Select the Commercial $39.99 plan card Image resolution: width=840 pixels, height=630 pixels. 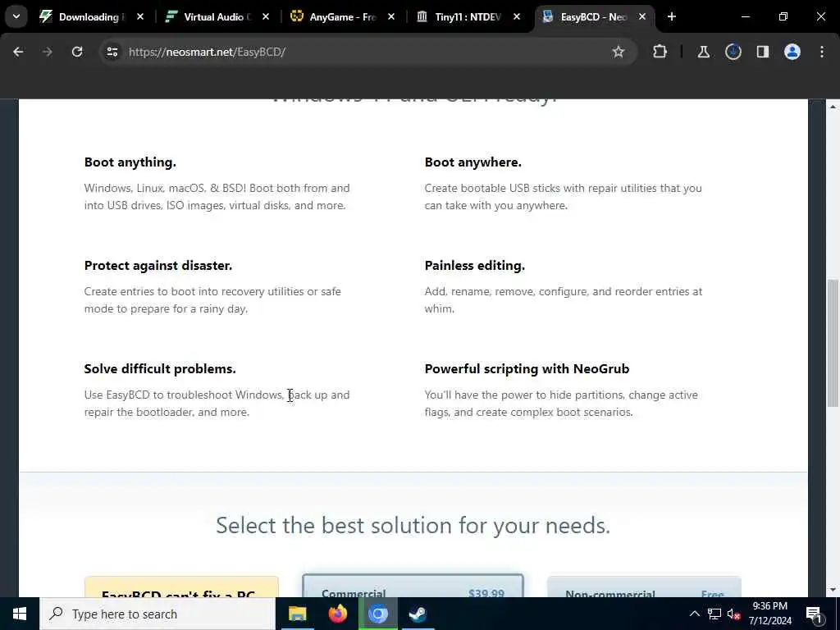[x=413, y=586]
